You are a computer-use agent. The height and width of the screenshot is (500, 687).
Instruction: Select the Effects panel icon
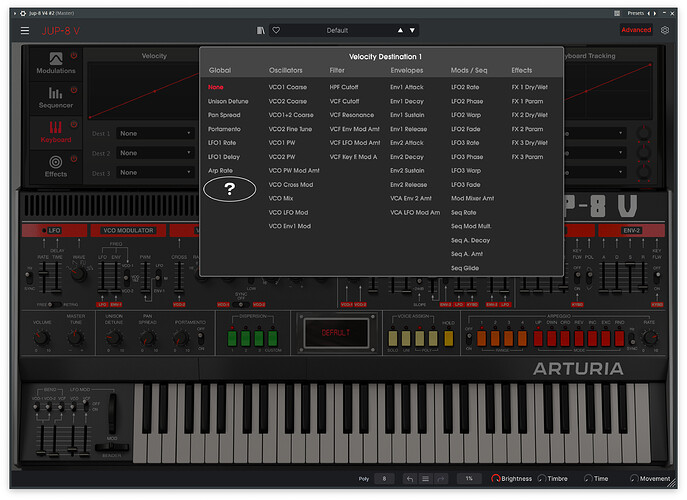[x=56, y=162]
